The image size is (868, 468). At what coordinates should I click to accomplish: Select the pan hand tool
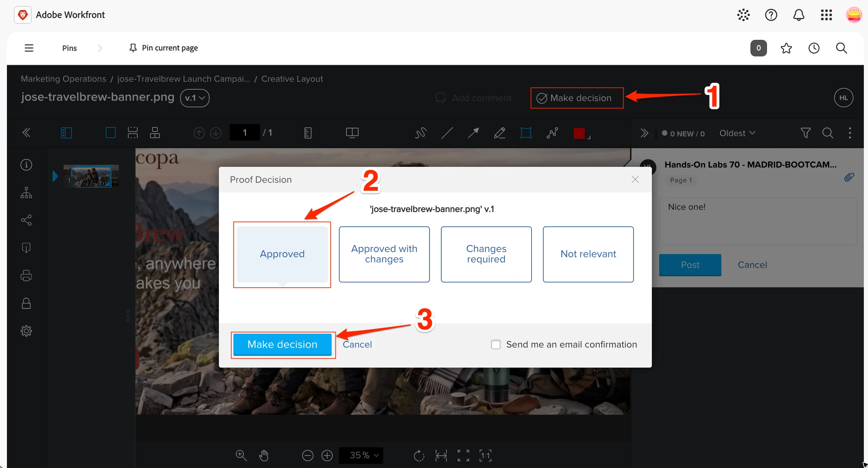tap(264, 456)
